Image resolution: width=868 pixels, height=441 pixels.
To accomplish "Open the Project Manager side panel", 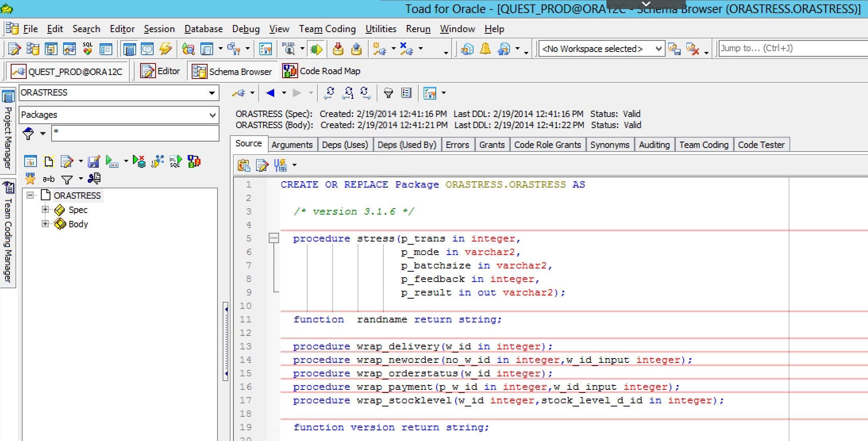I will click(8, 130).
